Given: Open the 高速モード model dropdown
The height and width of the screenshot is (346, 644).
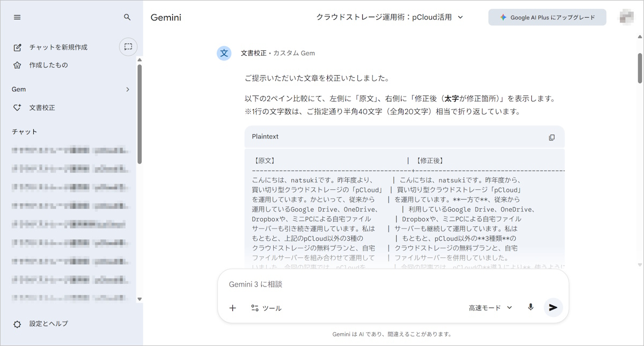Looking at the screenshot, I should click(490, 307).
